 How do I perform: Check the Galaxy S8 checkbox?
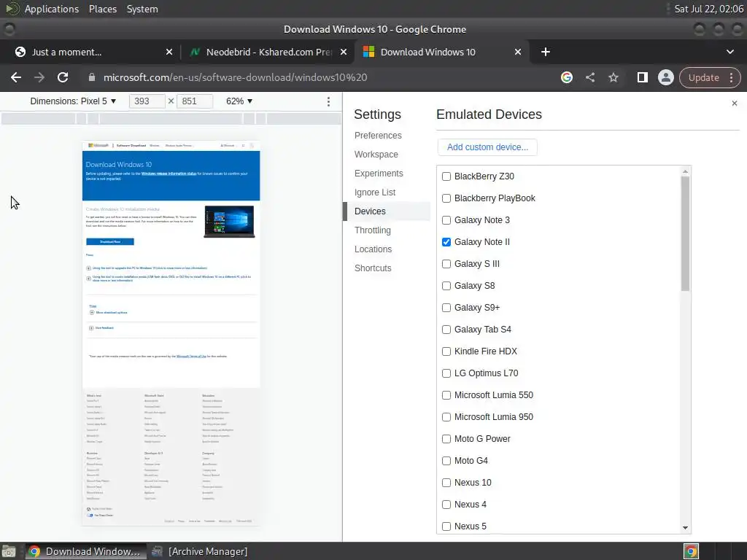point(446,286)
